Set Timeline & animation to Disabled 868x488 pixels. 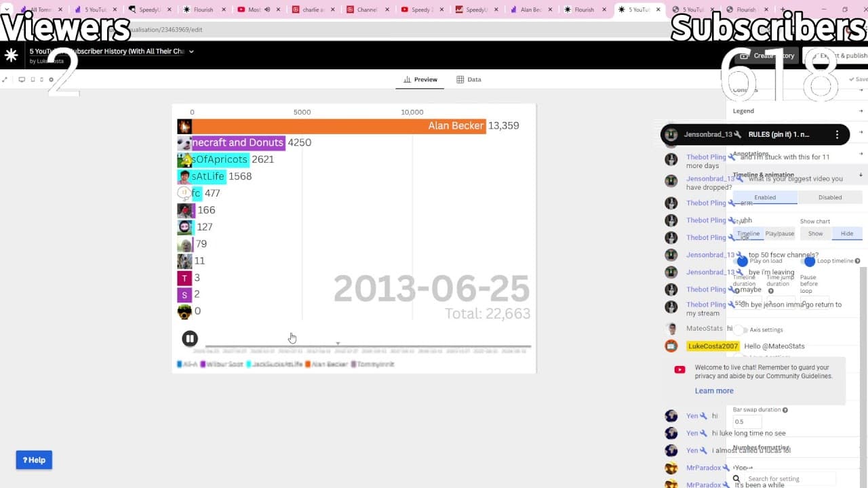(830, 197)
